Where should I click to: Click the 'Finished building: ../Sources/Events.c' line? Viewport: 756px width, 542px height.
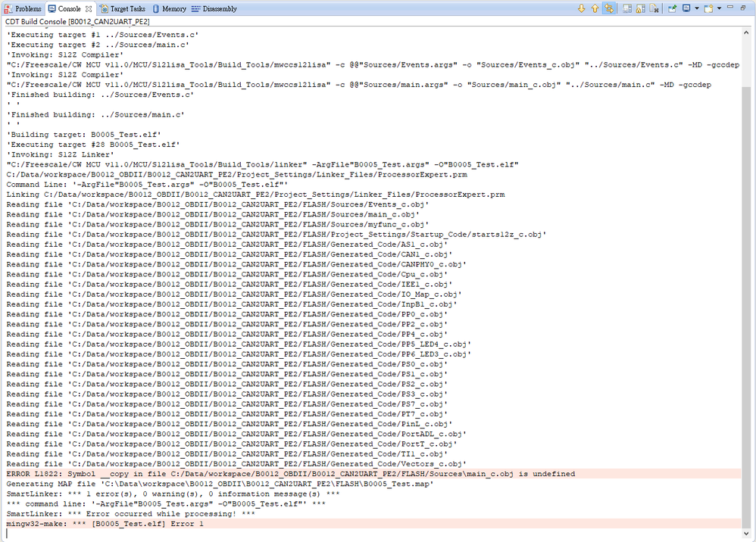tap(100, 95)
